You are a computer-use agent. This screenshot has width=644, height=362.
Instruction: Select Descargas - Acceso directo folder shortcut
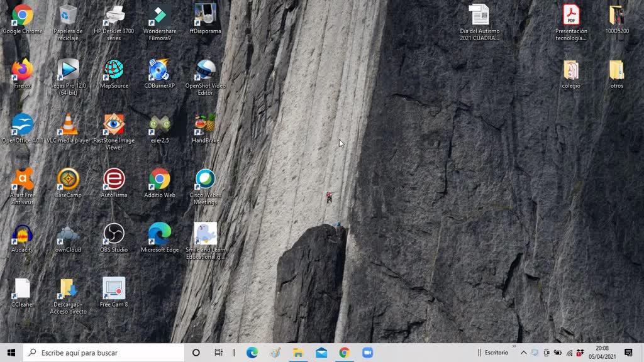coord(68,296)
